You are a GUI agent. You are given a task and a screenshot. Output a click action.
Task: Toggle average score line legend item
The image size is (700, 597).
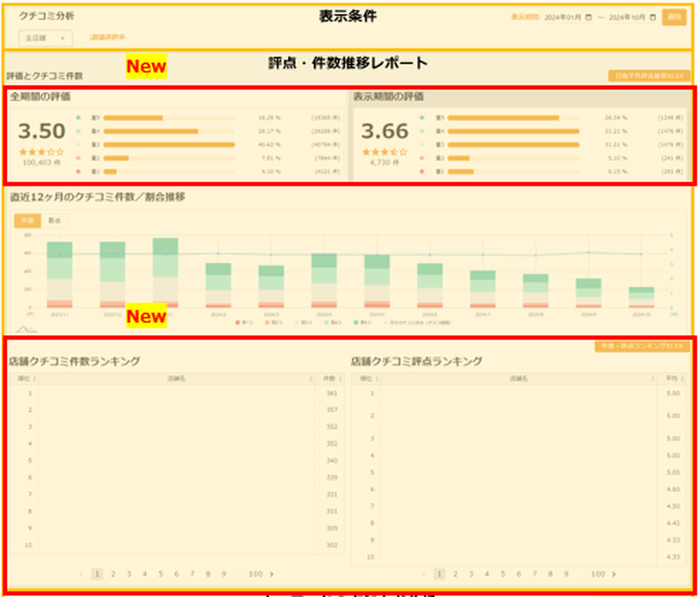pos(392,323)
